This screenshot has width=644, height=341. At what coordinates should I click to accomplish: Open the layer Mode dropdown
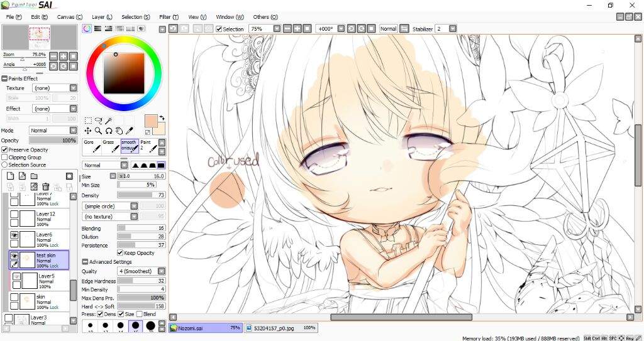73,130
